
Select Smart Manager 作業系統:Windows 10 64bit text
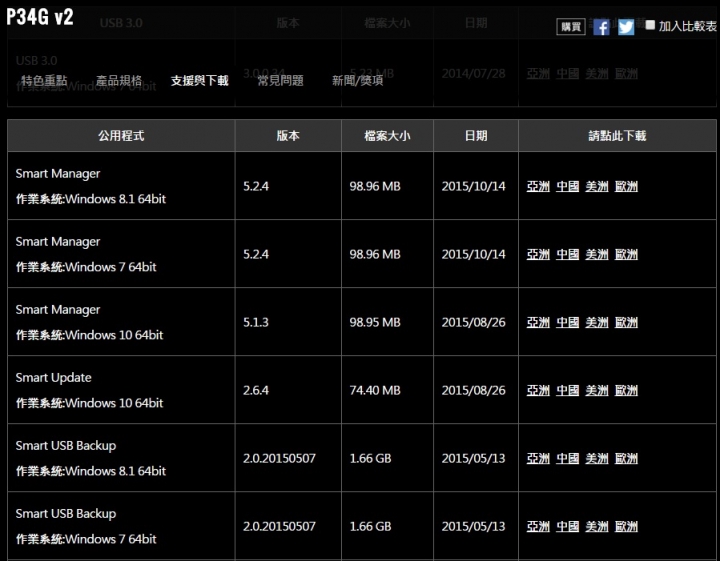[90, 335]
